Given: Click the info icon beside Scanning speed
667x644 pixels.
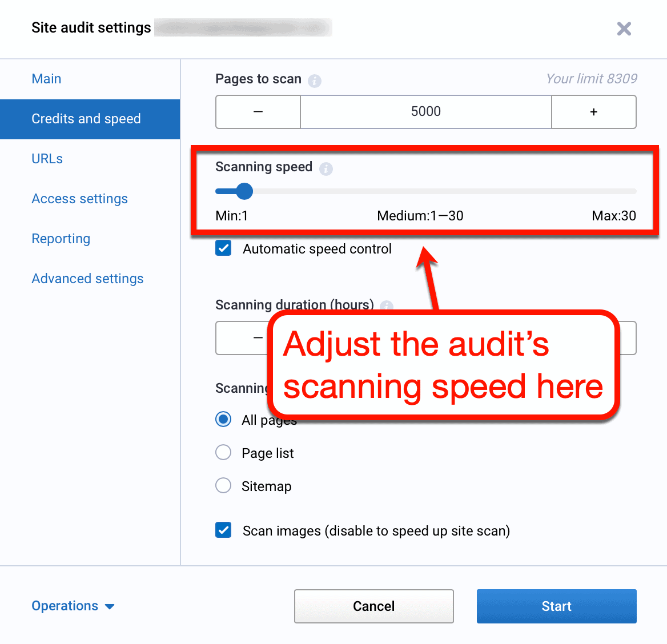Looking at the screenshot, I should tap(326, 169).
